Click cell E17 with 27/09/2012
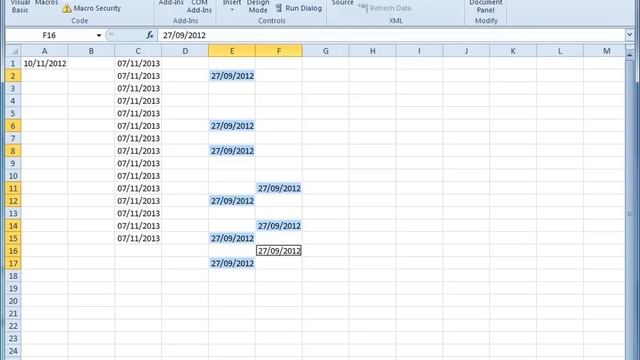This screenshot has width=640, height=360. pyautogui.click(x=232, y=263)
